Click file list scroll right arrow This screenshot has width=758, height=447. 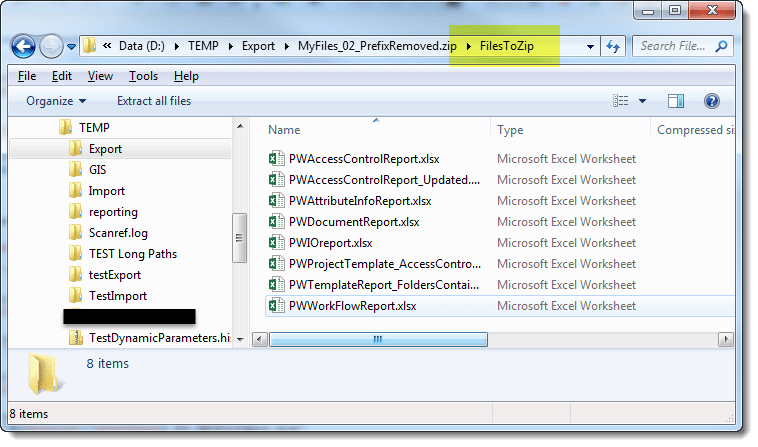tap(726, 340)
